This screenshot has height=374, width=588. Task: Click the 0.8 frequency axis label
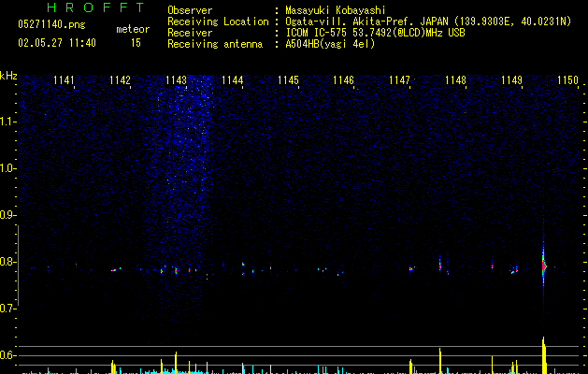coord(7,262)
